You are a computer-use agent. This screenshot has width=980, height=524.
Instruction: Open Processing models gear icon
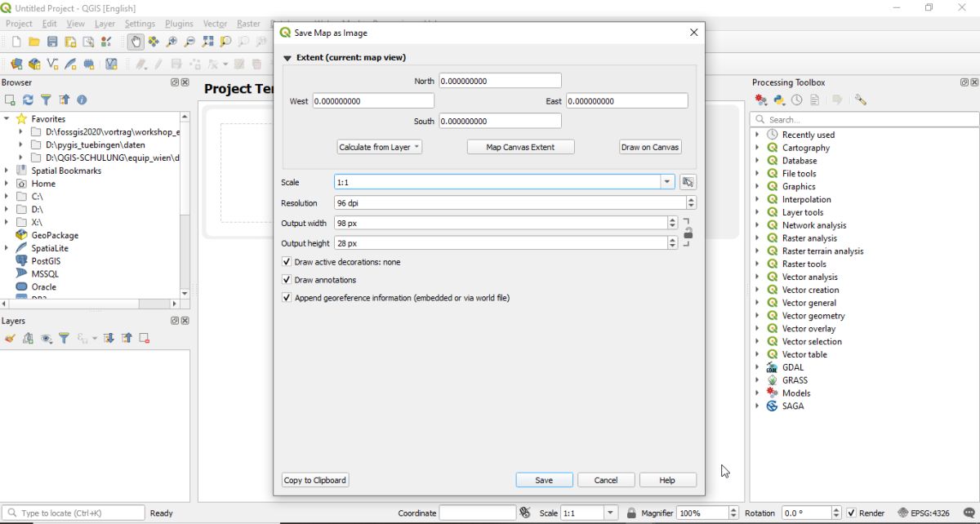(761, 100)
